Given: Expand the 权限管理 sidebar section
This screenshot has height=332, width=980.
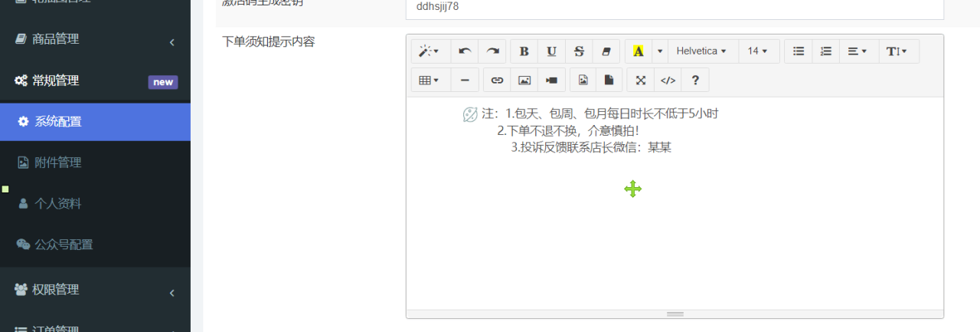Looking at the screenshot, I should point(95,290).
